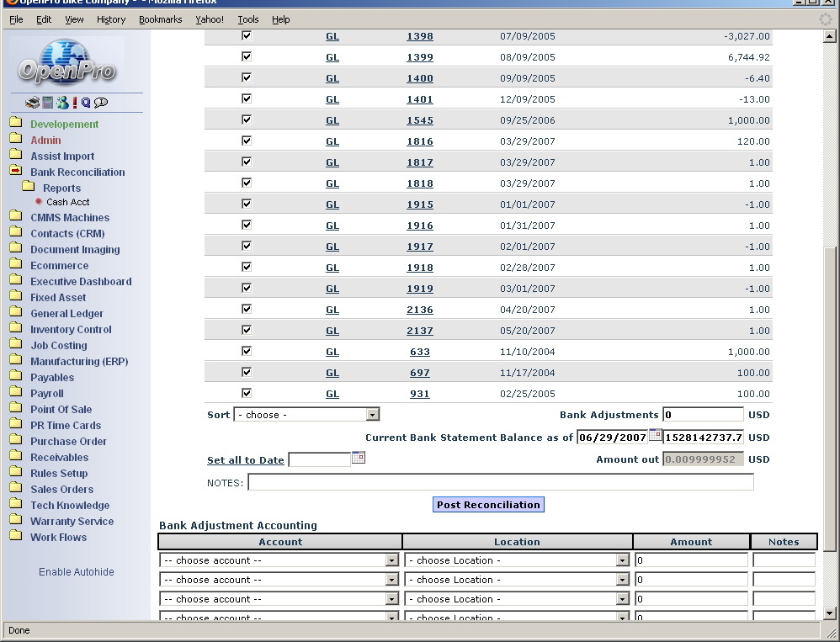The width and height of the screenshot is (840, 642).
Task: Uncheck the checkbox for GL entry 1399
Action: point(247,56)
